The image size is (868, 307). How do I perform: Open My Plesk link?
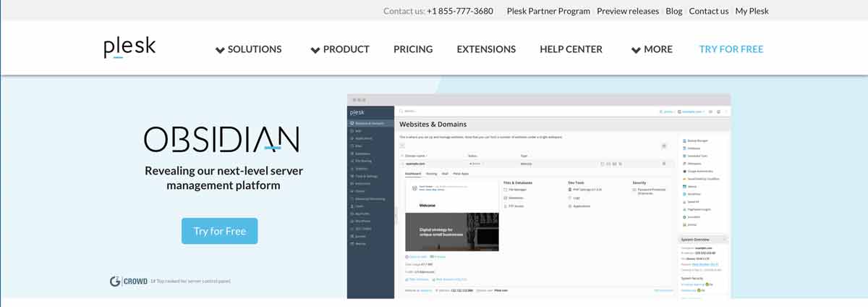[752, 11]
